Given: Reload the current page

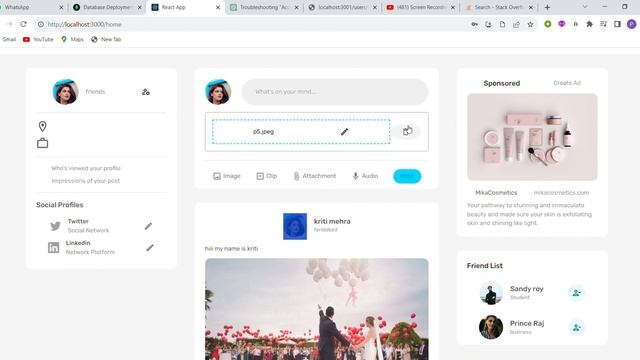Looking at the screenshot, I should point(23,24).
